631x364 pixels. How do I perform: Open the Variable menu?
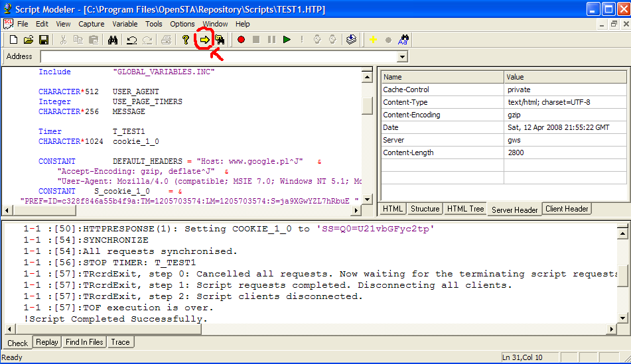tap(125, 24)
